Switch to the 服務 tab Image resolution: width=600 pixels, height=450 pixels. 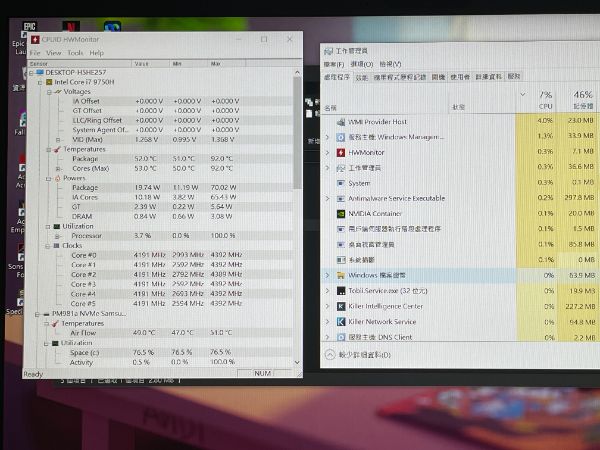[514, 77]
